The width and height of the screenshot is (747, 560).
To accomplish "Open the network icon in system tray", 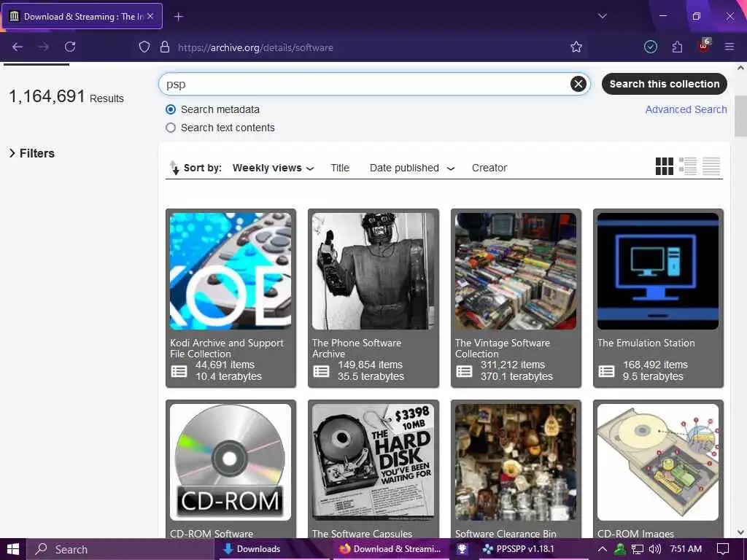I will click(x=637, y=549).
